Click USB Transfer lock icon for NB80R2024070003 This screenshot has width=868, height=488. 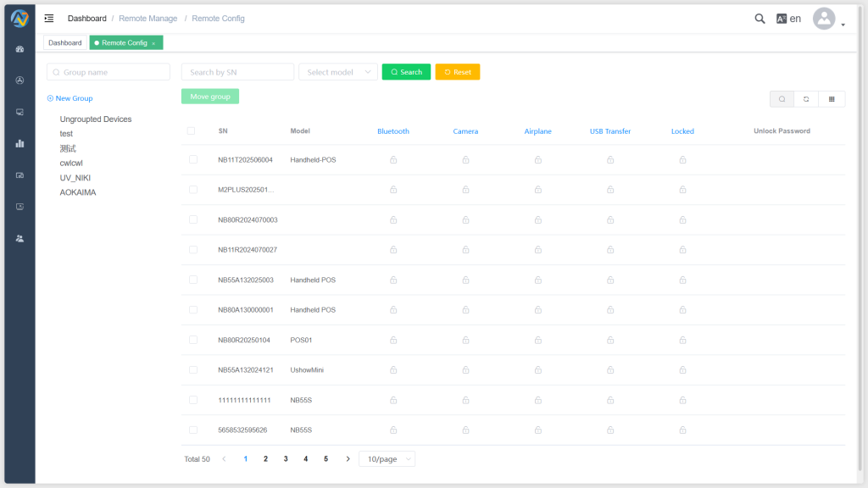pos(610,219)
